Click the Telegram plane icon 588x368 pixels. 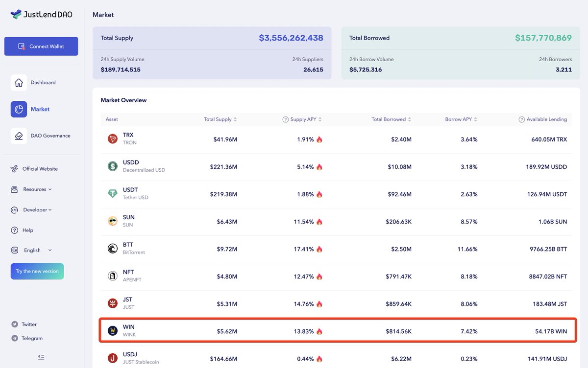(15, 338)
